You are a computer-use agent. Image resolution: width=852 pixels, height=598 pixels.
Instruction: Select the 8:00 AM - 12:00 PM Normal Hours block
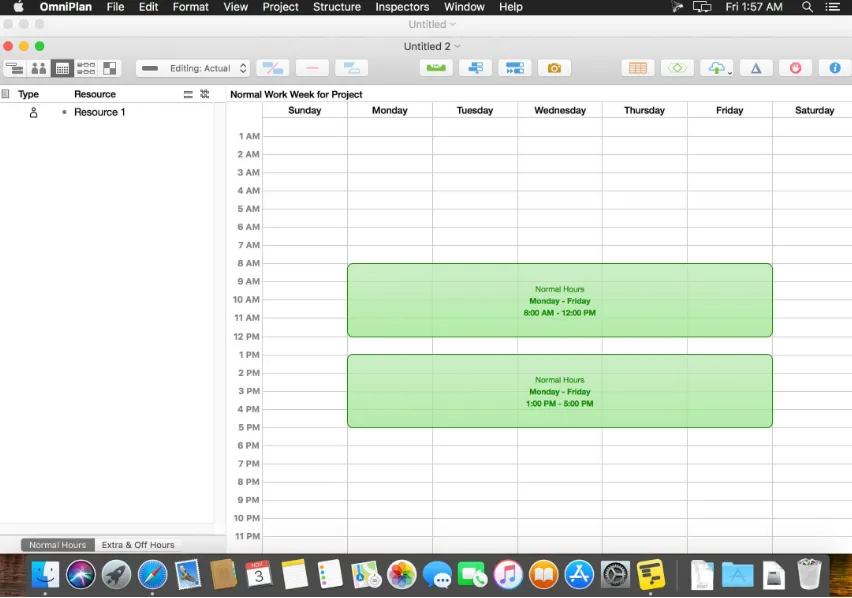(560, 300)
